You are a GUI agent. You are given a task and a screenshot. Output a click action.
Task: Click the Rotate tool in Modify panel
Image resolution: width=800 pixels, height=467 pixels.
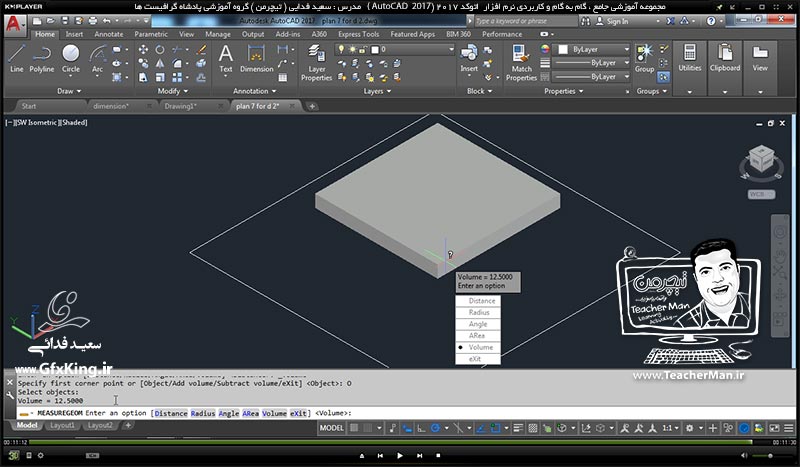(x=160, y=50)
